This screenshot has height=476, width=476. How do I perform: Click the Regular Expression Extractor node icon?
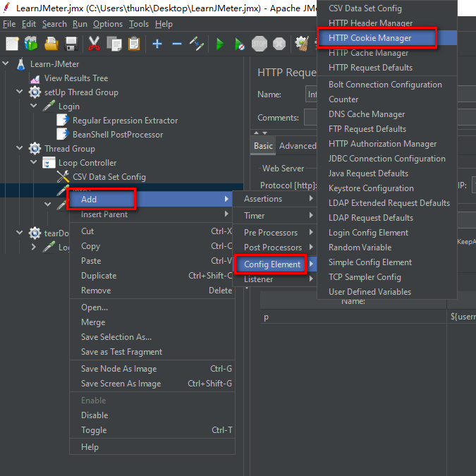[63, 120]
